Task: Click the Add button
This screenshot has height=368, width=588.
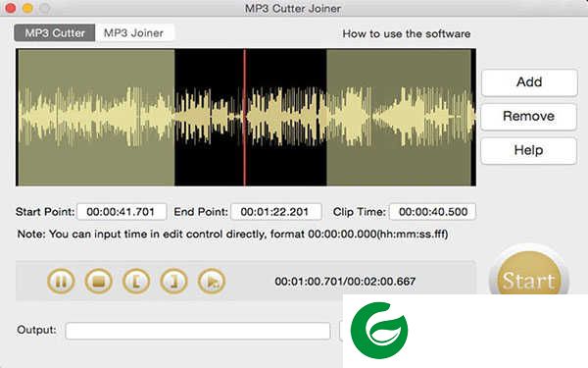Action: point(529,82)
